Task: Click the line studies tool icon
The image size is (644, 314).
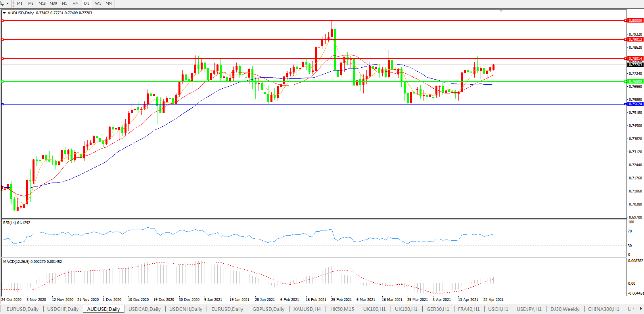Action: 2,4
